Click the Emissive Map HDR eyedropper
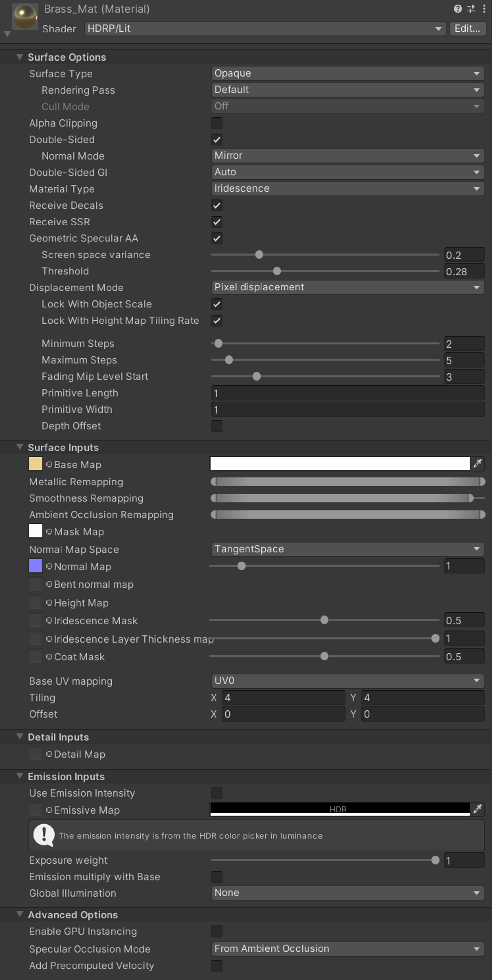This screenshot has height=980, width=492. (x=477, y=809)
